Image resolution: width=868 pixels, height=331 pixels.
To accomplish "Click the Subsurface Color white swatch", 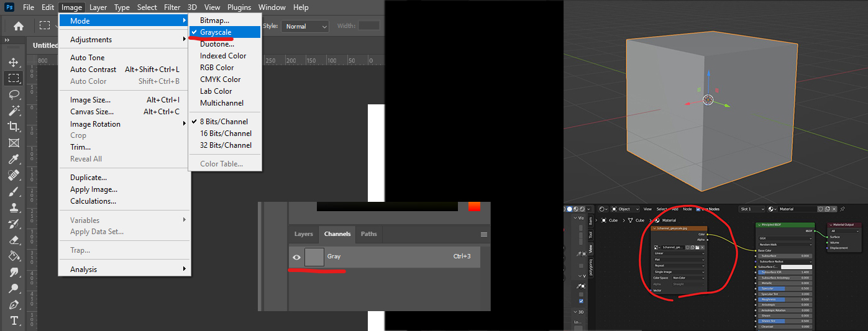I will 797,267.
